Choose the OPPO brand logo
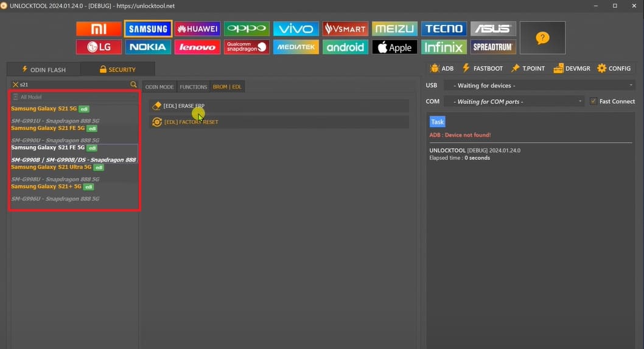The image size is (644, 349). point(247,29)
